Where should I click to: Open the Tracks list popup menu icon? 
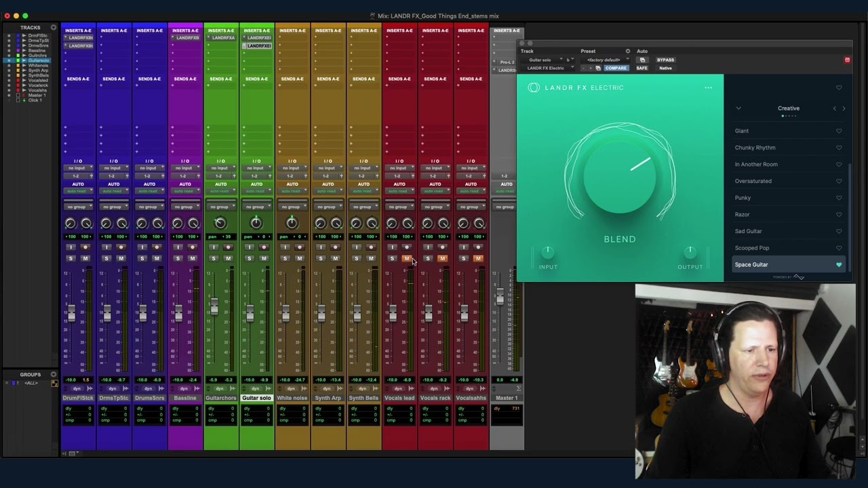pos(54,28)
